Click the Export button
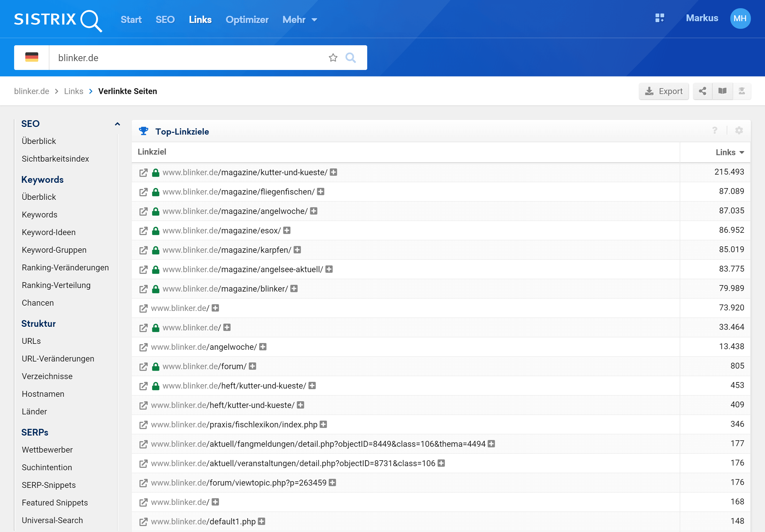 tap(663, 91)
